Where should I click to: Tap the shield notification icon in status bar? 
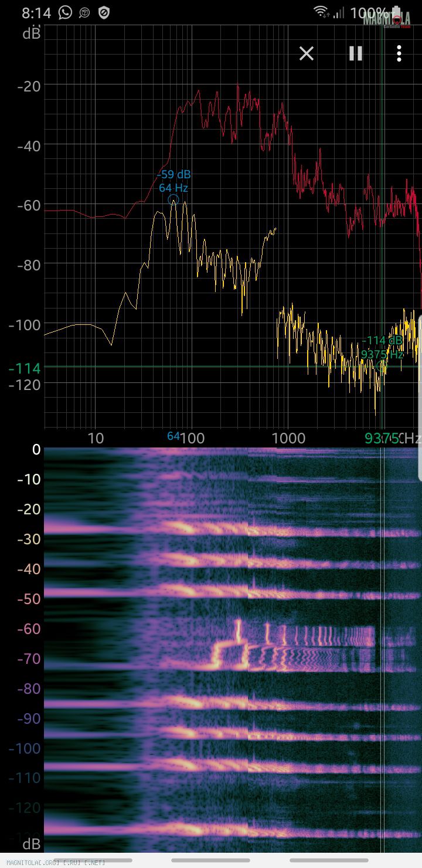[104, 12]
